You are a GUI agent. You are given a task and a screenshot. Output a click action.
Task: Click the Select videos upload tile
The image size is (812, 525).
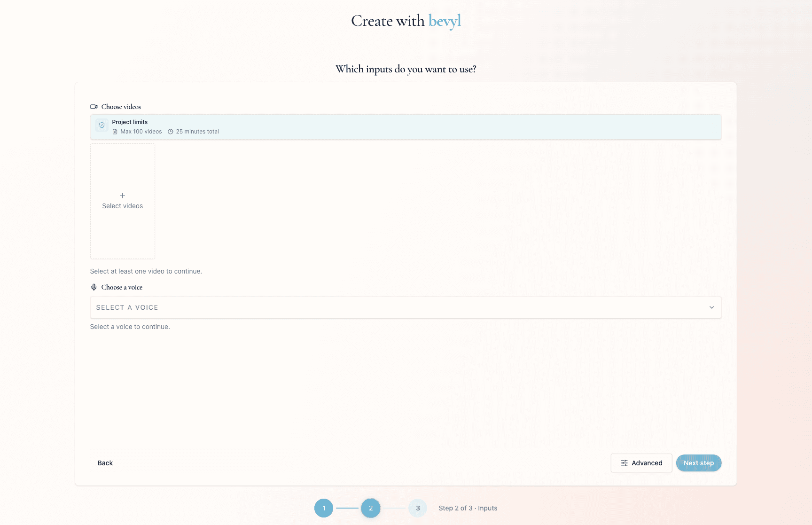coord(123,201)
